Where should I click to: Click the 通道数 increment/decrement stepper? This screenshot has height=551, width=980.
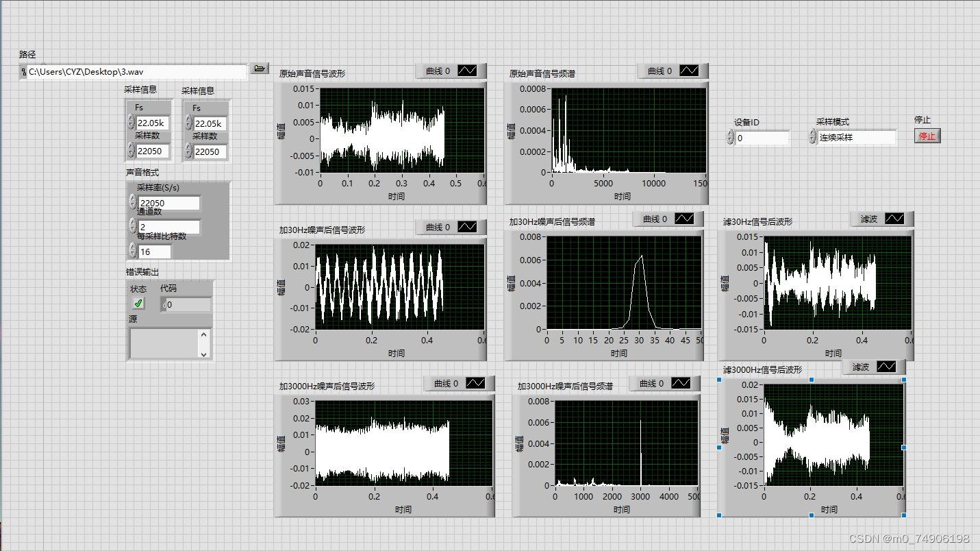click(x=133, y=225)
